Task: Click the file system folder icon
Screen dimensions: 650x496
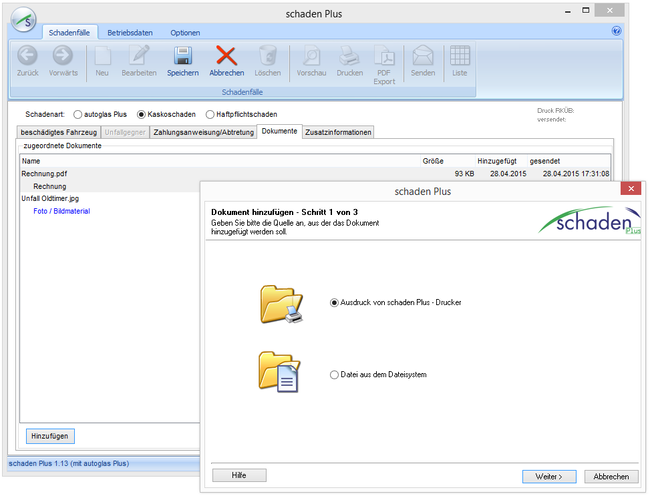Action: pyautogui.click(x=281, y=374)
